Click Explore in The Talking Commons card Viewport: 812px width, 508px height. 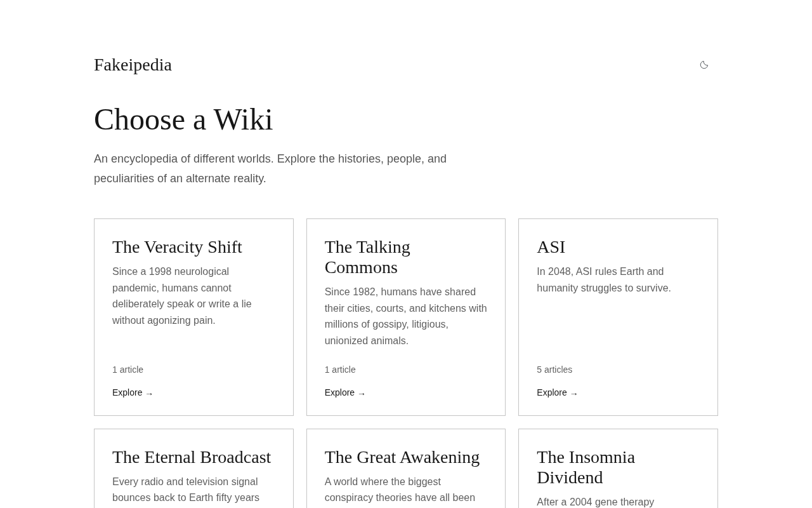point(345,392)
